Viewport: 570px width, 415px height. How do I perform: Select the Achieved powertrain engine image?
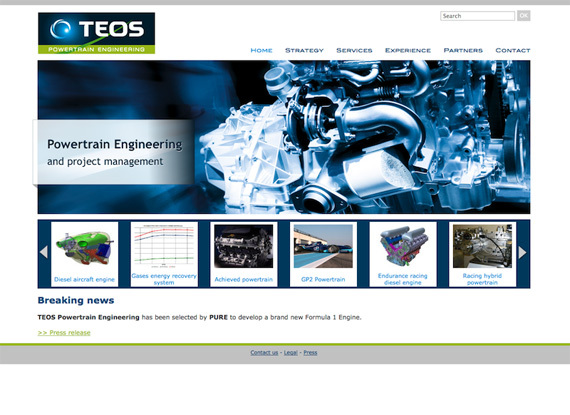click(x=244, y=246)
